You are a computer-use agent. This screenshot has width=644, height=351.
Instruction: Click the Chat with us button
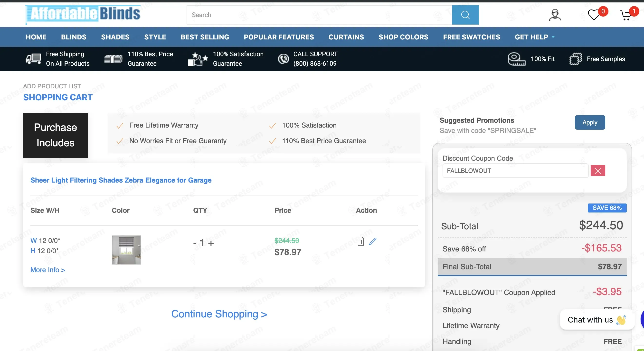coord(597,320)
